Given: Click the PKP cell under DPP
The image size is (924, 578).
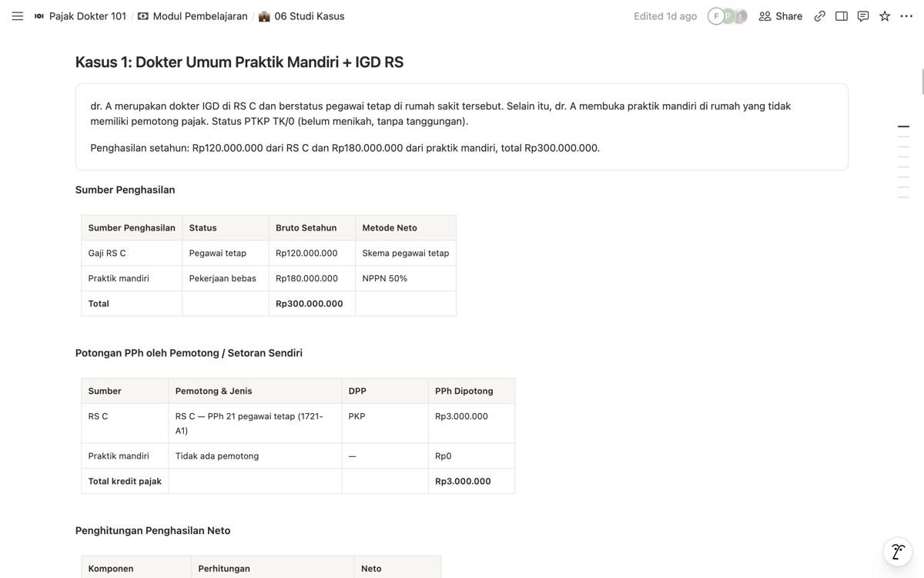Looking at the screenshot, I should [385, 423].
